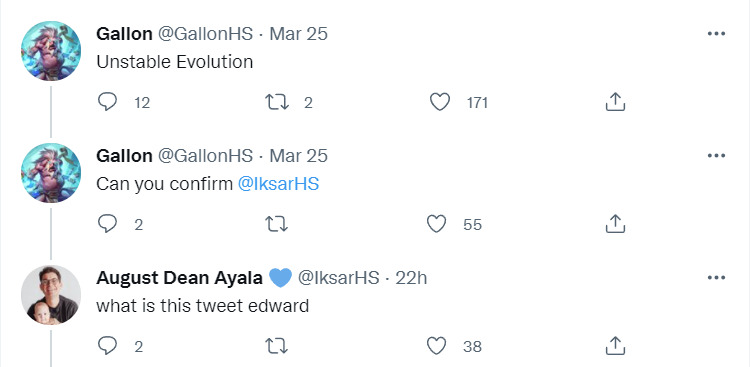The width and height of the screenshot is (750, 367).
Task: Like the 'Can you confirm' tweet
Action: pyautogui.click(x=436, y=224)
